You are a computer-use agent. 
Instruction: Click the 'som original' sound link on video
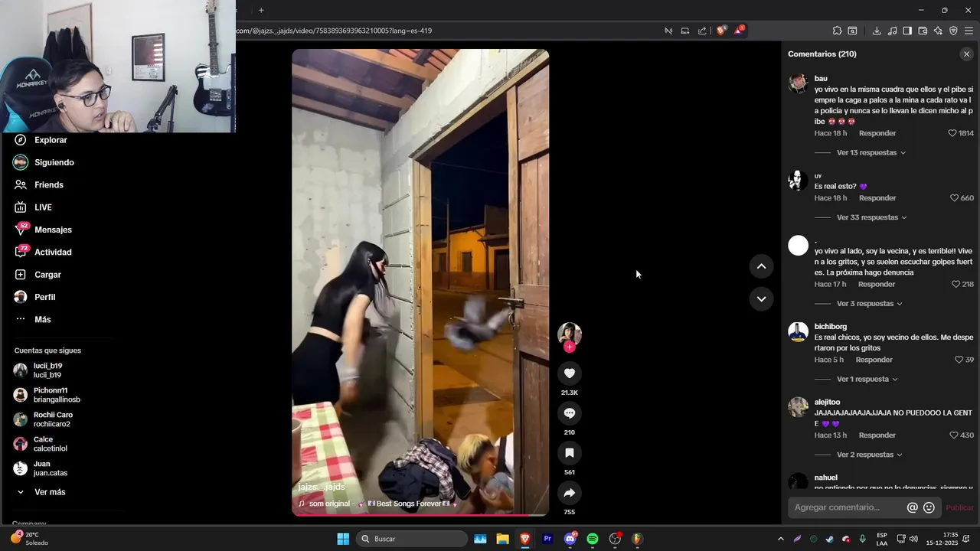click(377, 504)
